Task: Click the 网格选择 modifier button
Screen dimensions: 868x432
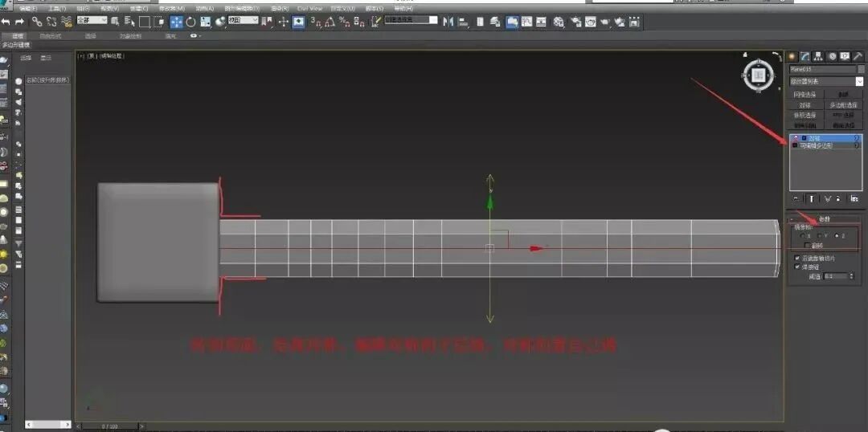Action: click(805, 94)
